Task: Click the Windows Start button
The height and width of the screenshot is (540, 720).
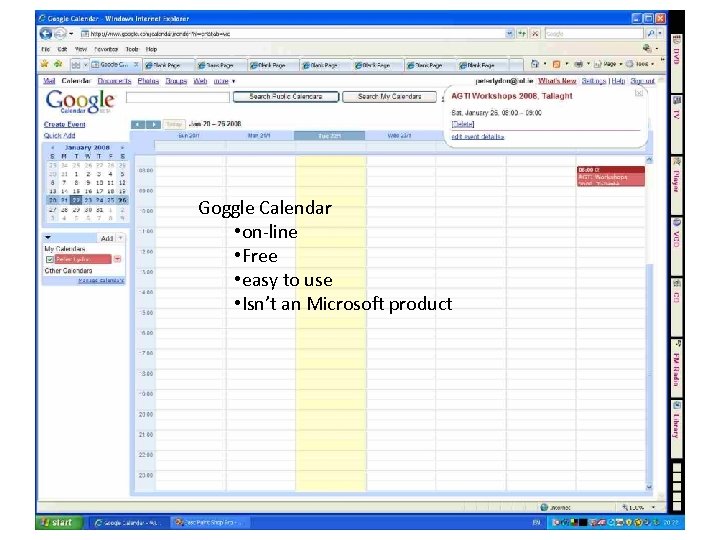Action: pyautogui.click(x=59, y=523)
